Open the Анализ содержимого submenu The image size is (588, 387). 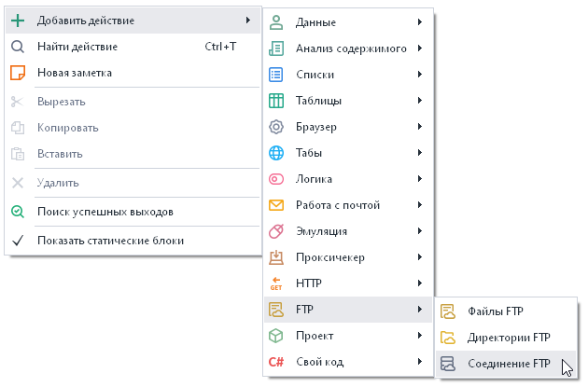tap(350, 48)
